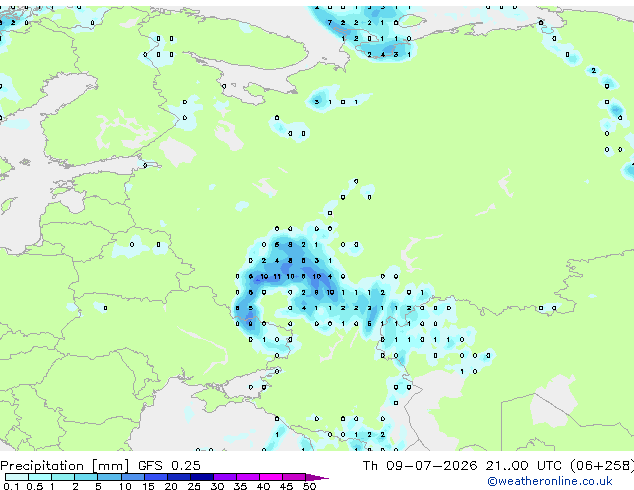Pick the 10–15 mm legend color swatch
The image size is (634, 490).
[x=133, y=477]
